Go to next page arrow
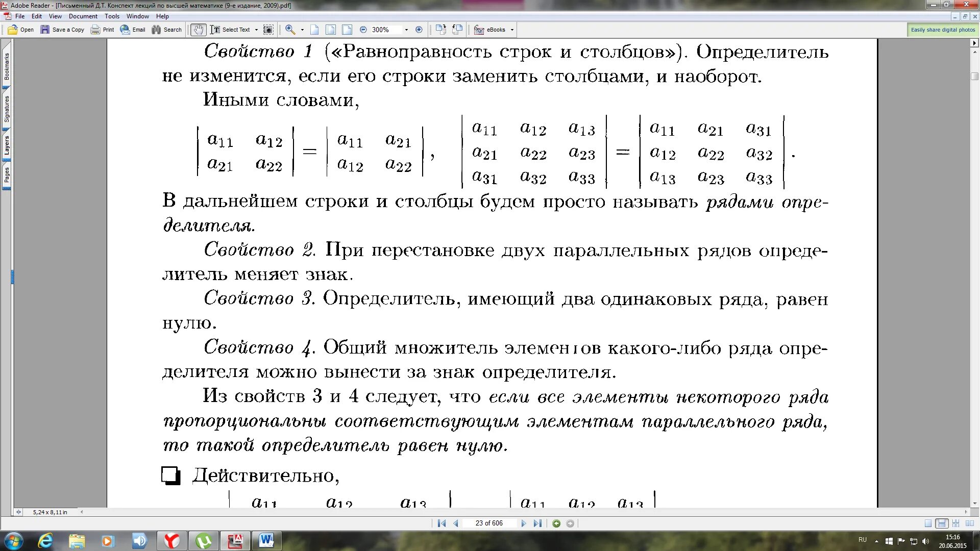 tap(524, 523)
